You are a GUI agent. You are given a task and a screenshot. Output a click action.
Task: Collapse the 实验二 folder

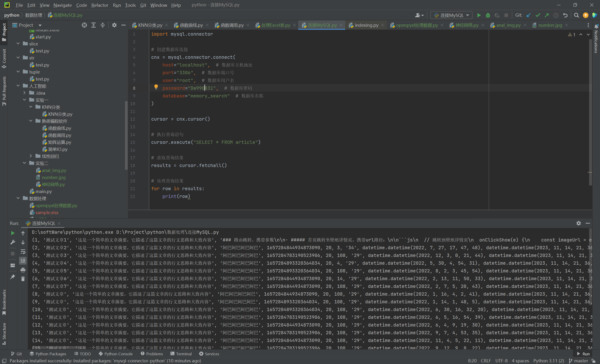[x=24, y=163]
